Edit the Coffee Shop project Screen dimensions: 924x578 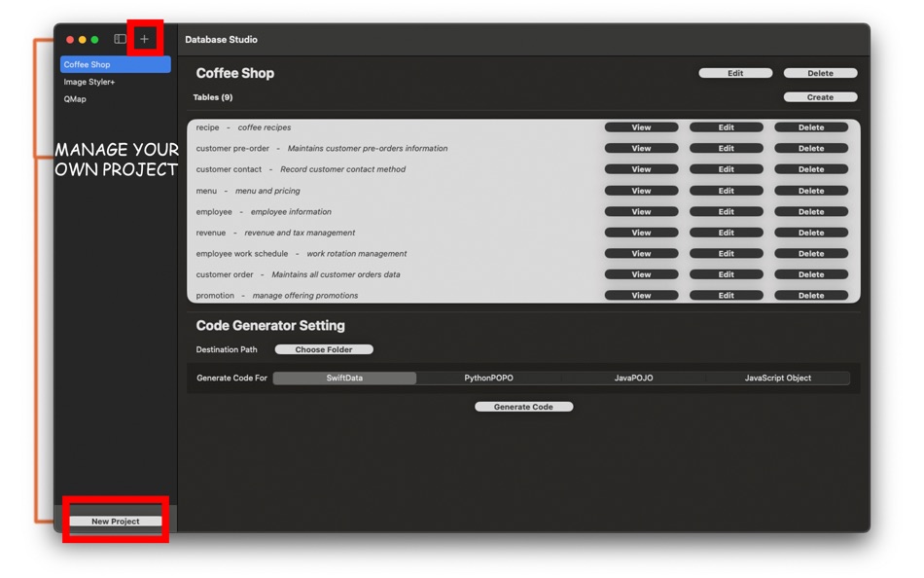click(735, 73)
